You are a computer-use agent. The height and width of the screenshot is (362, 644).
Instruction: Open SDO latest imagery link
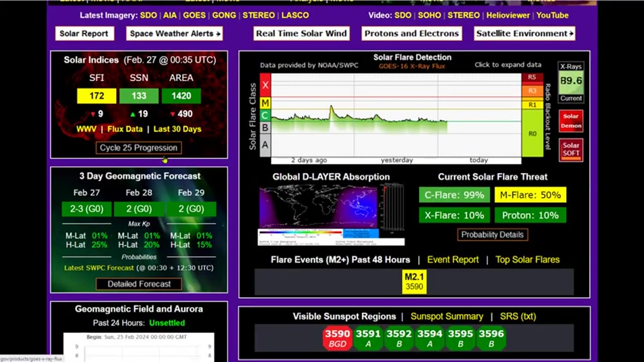(x=148, y=15)
